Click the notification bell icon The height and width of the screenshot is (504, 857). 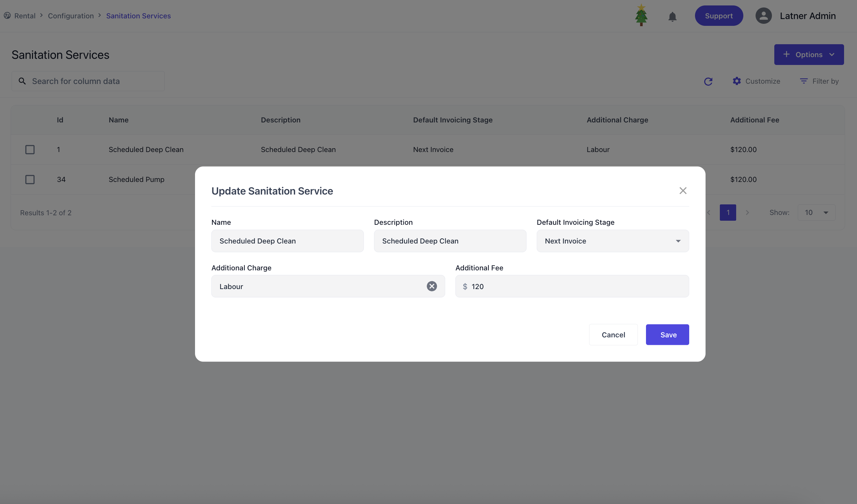coord(672,16)
